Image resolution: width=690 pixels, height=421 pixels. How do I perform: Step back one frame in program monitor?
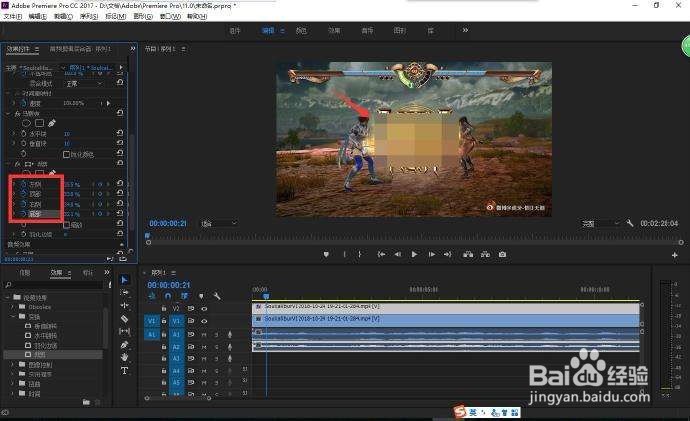coord(397,254)
